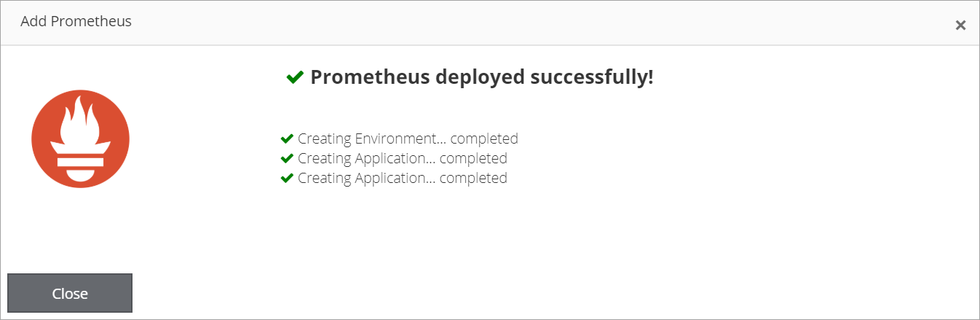Click word Prometheus in the bold heading
The width and height of the screenshot is (980, 320).
coord(371,77)
